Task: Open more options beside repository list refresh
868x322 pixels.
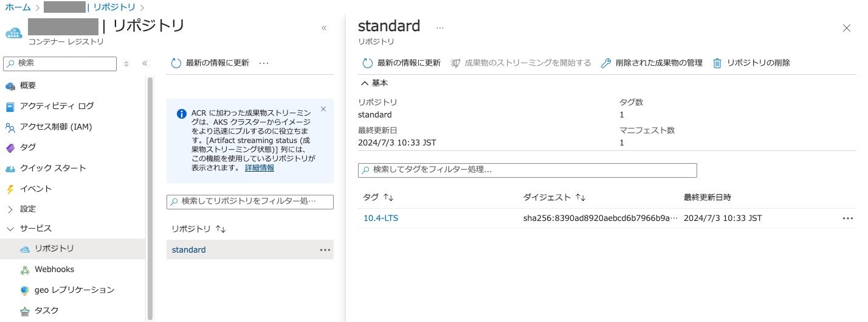Action: point(264,63)
